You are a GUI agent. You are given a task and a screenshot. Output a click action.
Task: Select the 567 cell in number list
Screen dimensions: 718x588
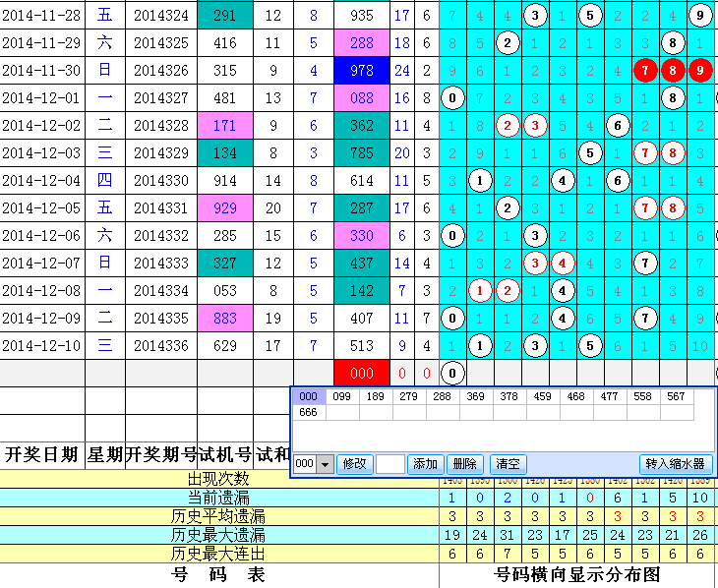(x=676, y=396)
